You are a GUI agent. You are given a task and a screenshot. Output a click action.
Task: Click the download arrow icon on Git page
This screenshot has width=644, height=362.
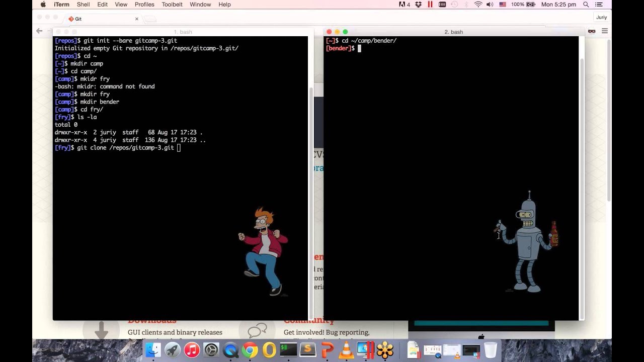pyautogui.click(x=101, y=330)
